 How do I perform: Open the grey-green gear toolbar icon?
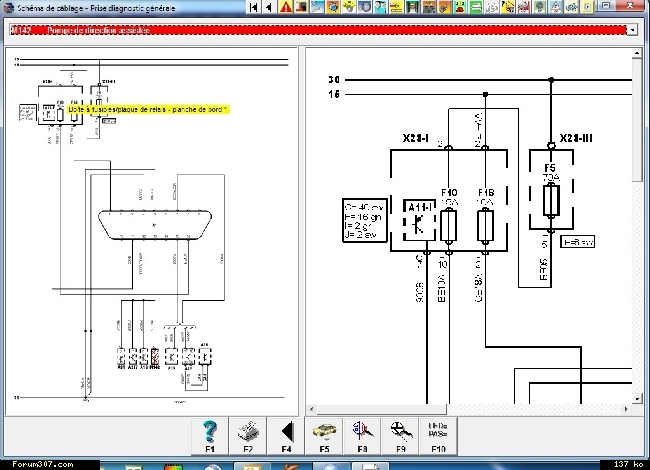coord(540,7)
